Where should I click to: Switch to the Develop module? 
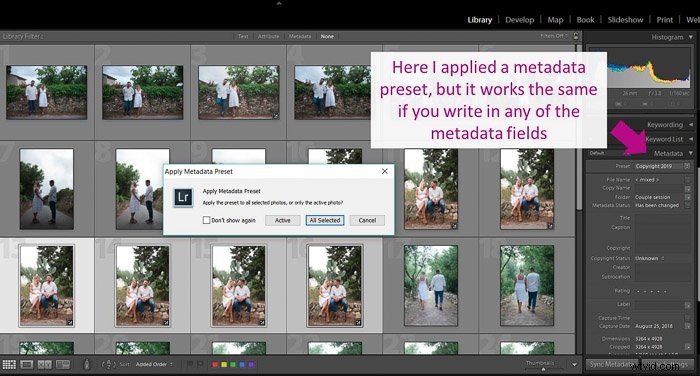click(520, 20)
